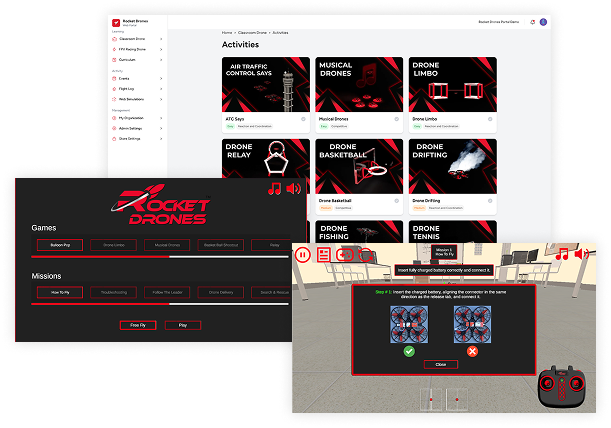This screenshot has height=428, width=611.
Task: Toggle music in the simulator window
Action: (x=563, y=254)
